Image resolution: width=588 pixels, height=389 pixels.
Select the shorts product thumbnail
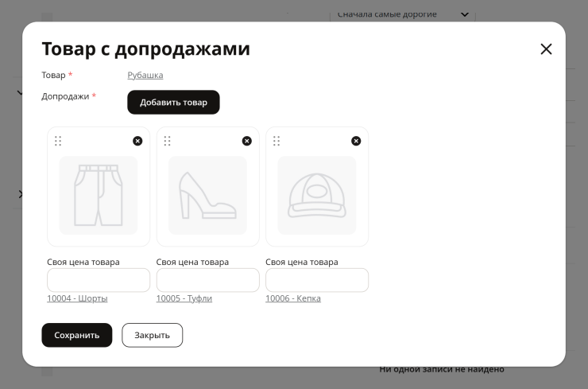coord(99,195)
